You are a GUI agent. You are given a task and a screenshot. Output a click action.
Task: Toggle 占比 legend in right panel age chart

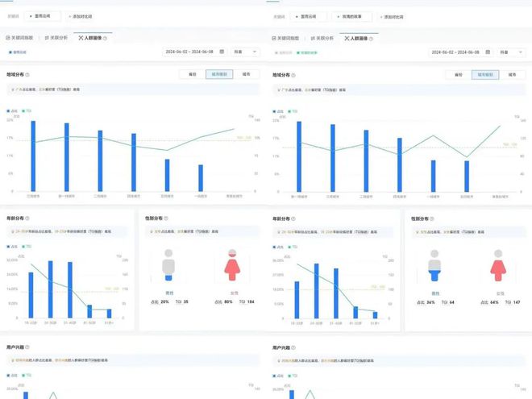click(278, 247)
